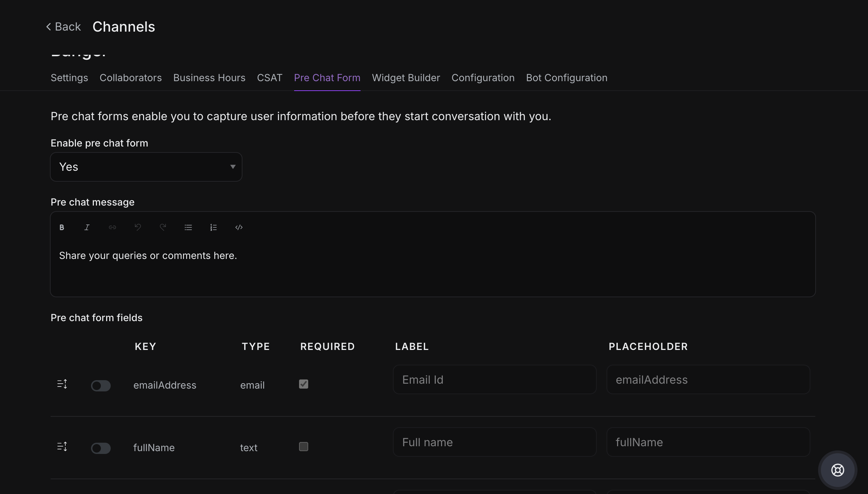Insert a bullet list in editor
The image size is (868, 494).
click(188, 227)
